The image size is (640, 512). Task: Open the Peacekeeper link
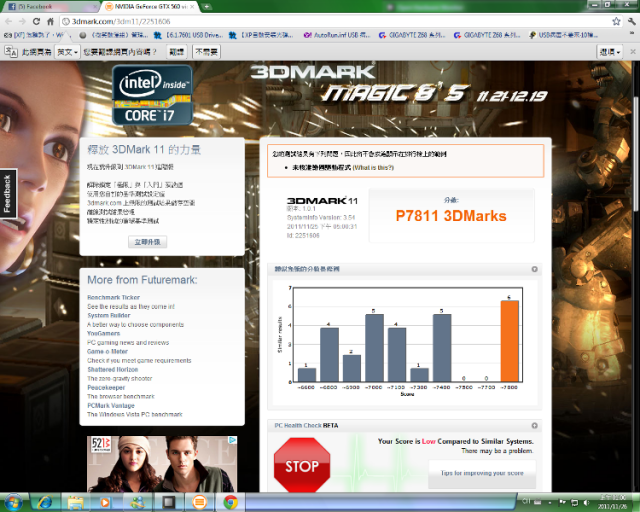106,387
